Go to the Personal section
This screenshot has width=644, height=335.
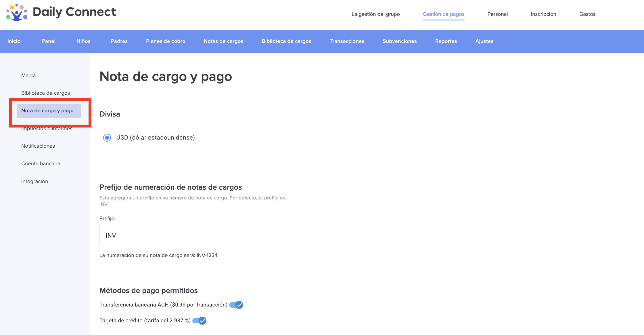click(x=497, y=14)
